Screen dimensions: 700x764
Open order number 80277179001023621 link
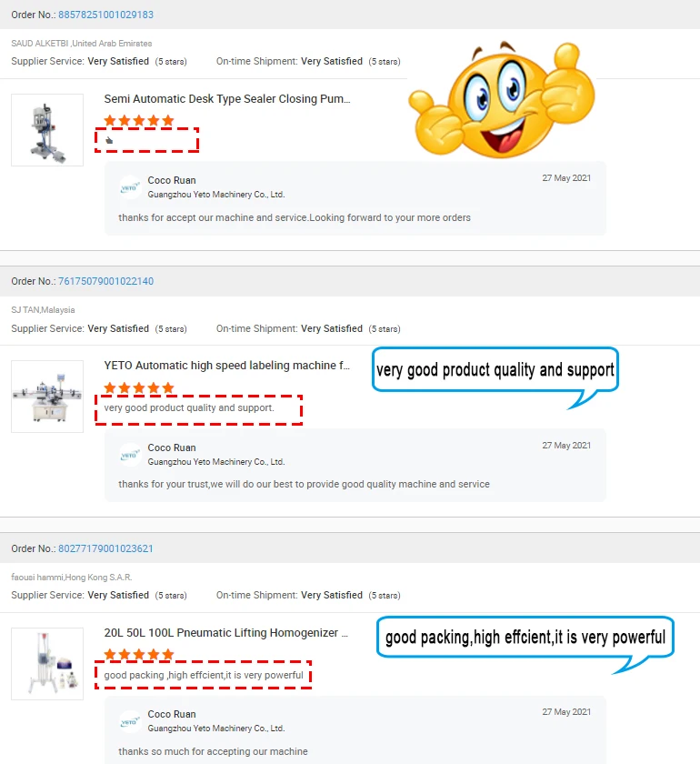tap(105, 548)
